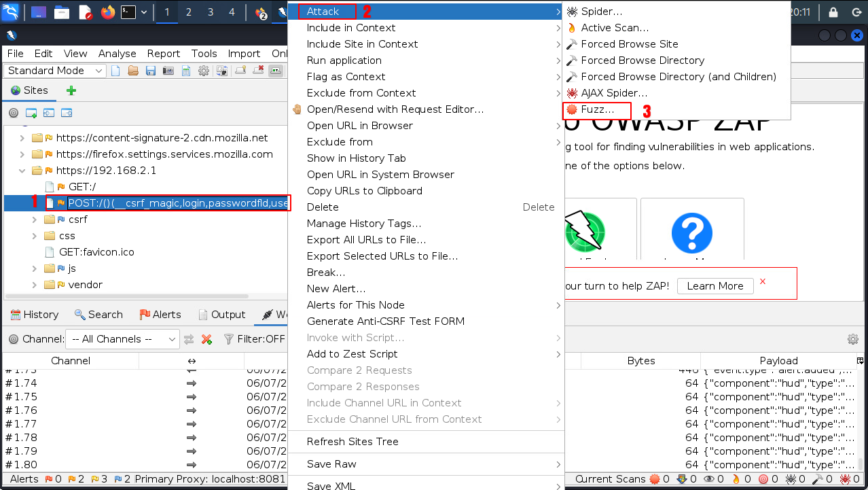Switch to workspace 3 in the taskbar
Screen dimensions: 868x490
(x=211, y=12)
